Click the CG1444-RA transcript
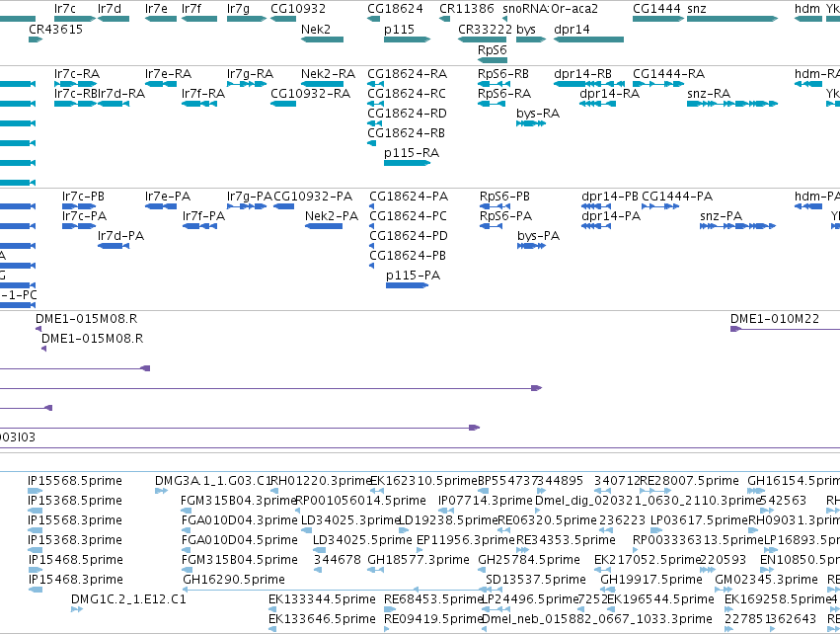This screenshot has width=840, height=634. (658, 84)
